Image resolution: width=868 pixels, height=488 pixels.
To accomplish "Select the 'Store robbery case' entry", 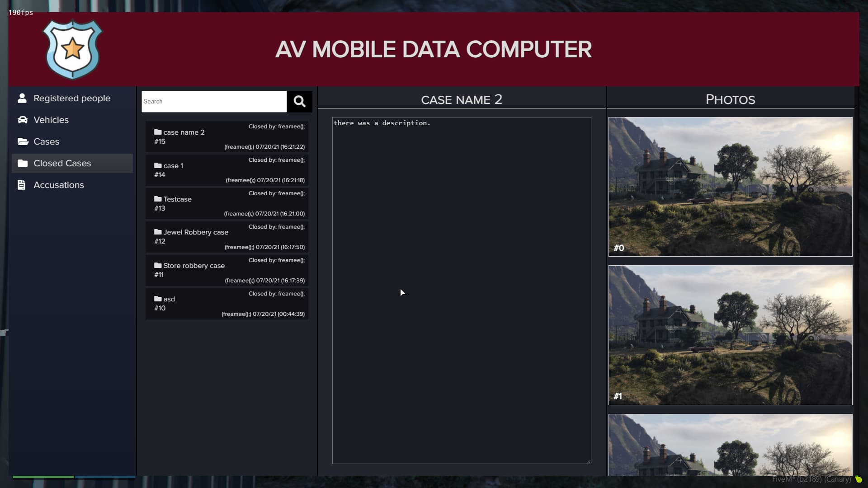I will [227, 270].
